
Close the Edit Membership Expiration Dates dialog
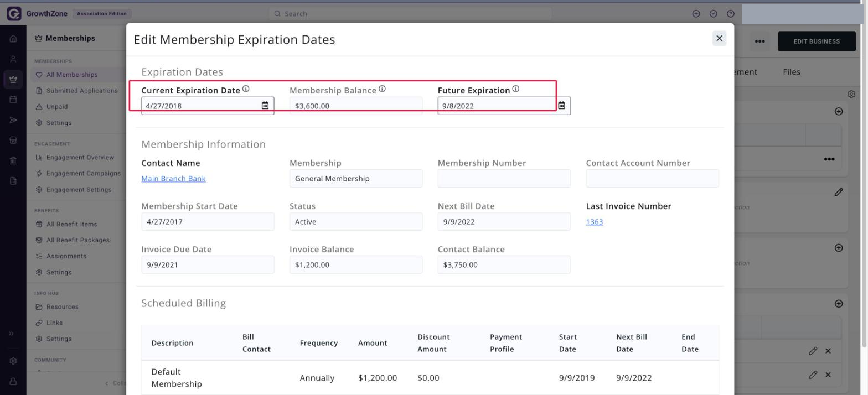pos(719,38)
